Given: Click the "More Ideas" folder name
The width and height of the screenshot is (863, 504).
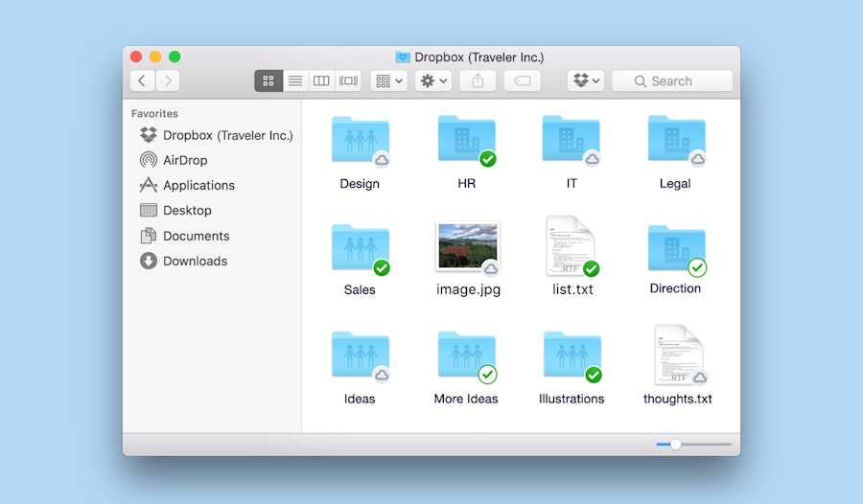Looking at the screenshot, I should 466,399.
